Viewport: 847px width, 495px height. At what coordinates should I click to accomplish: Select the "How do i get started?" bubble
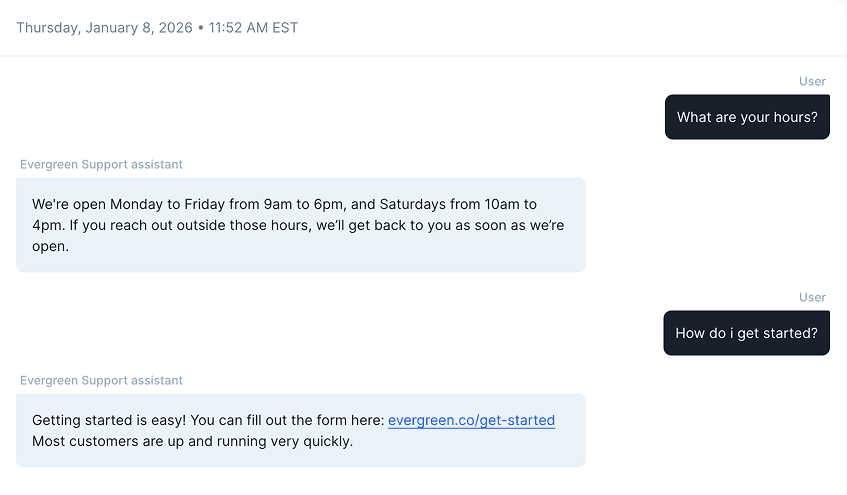coord(746,333)
